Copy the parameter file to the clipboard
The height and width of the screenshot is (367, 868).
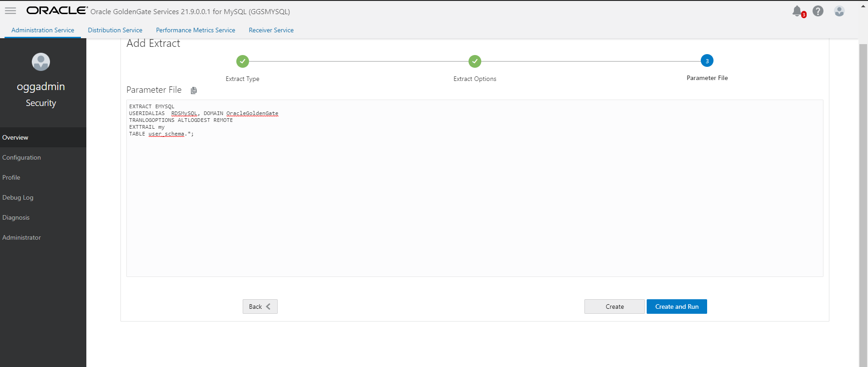click(x=194, y=90)
